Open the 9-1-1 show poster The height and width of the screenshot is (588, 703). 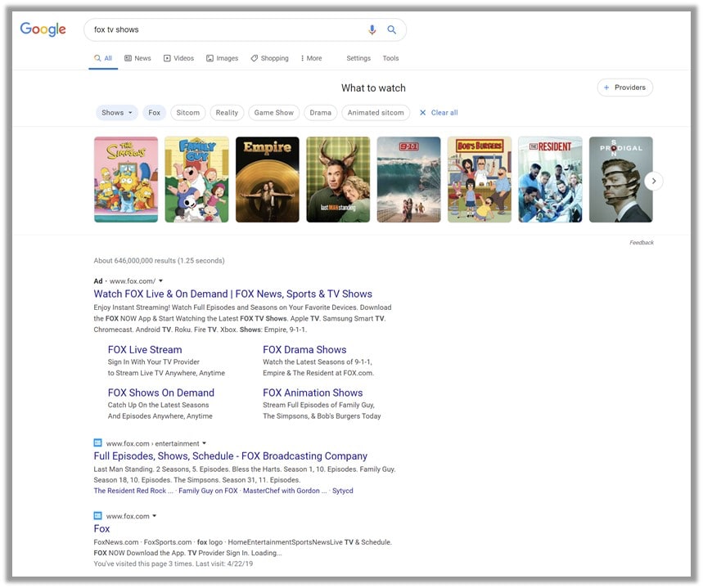click(x=409, y=179)
